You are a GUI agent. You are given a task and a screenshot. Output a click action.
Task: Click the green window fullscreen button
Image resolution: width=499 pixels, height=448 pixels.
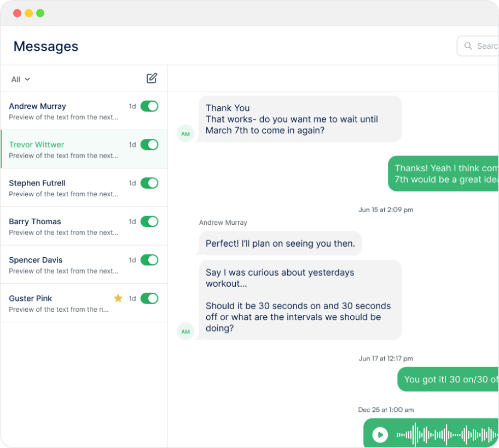click(x=40, y=13)
